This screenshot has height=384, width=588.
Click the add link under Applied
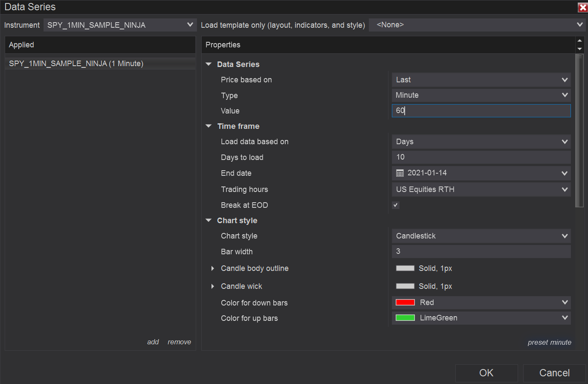click(x=153, y=342)
